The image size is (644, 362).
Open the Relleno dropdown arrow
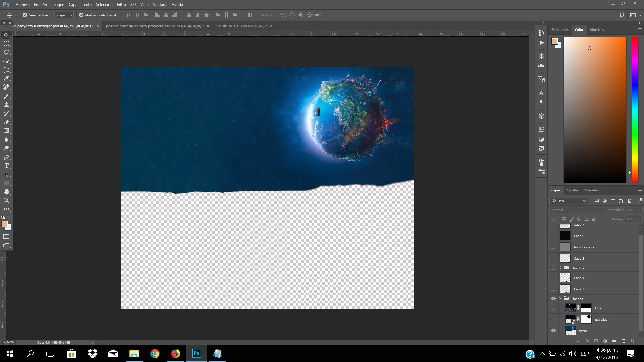[x=640, y=219]
